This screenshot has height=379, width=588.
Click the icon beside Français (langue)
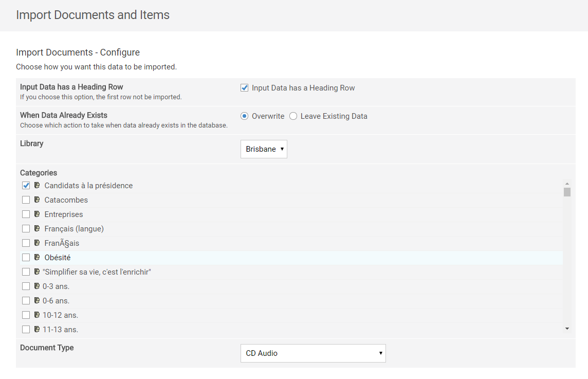pyautogui.click(x=37, y=228)
